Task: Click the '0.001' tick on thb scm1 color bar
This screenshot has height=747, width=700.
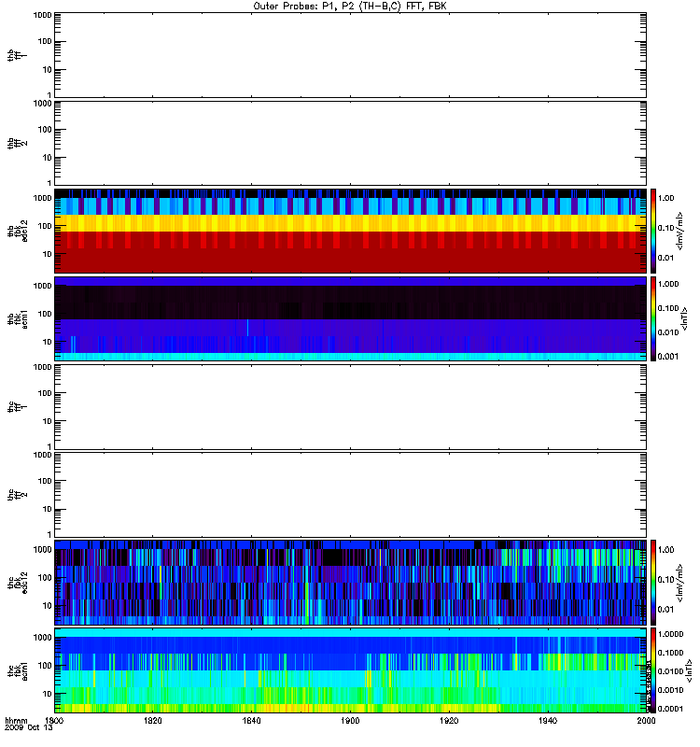Action: (x=668, y=357)
